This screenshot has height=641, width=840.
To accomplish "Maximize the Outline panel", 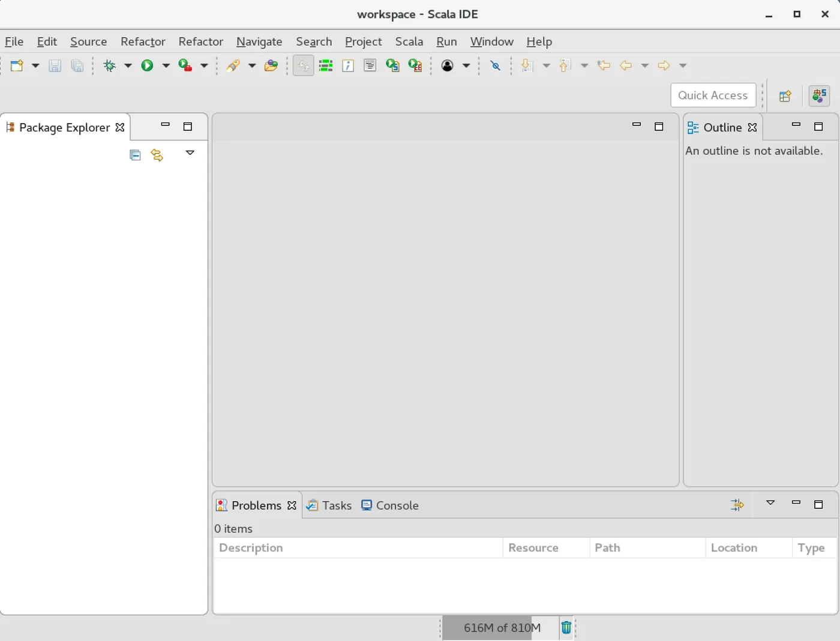I will click(818, 126).
